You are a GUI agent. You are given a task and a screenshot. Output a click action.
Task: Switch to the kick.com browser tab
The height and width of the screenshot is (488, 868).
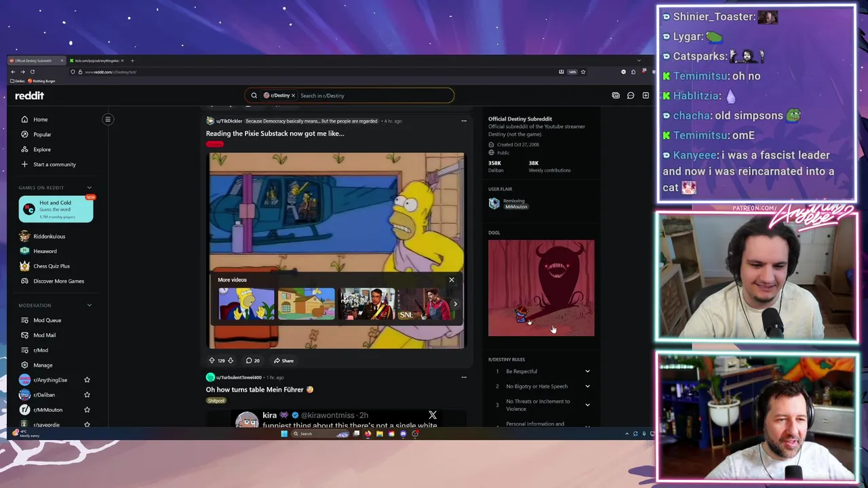pyautogui.click(x=97, y=60)
